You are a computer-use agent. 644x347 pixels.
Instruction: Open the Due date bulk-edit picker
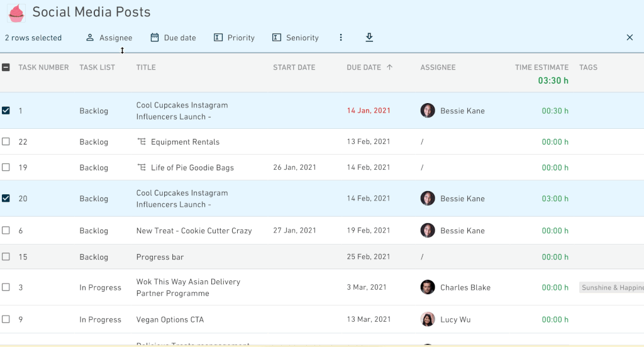(173, 38)
